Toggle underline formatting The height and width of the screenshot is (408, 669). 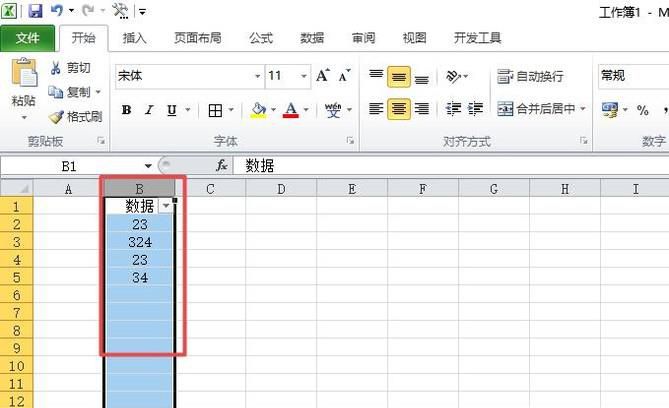coord(172,110)
